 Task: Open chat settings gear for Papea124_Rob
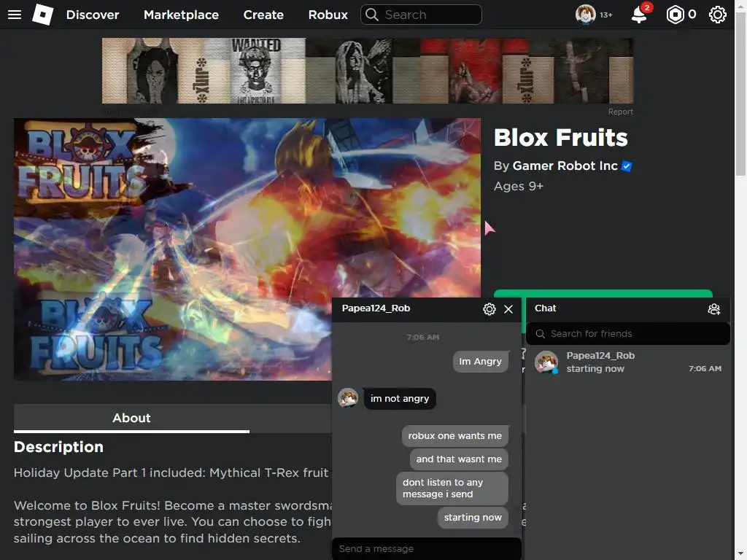point(489,309)
